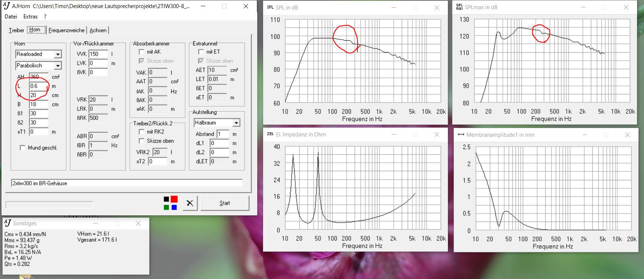Click the ZEL icon of the impedance window
The image size is (644, 279).
point(270,134)
